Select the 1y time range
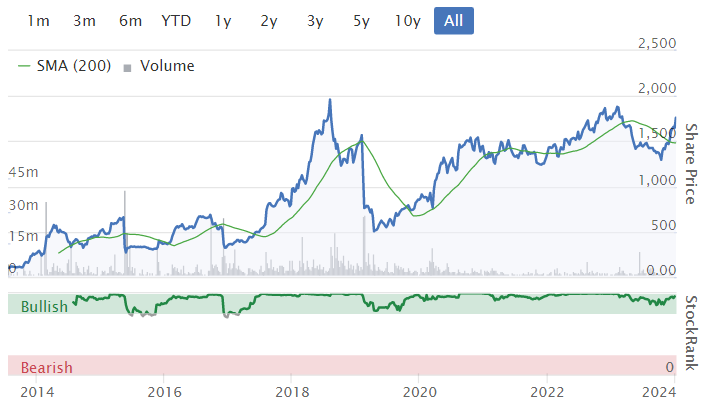 coord(223,21)
